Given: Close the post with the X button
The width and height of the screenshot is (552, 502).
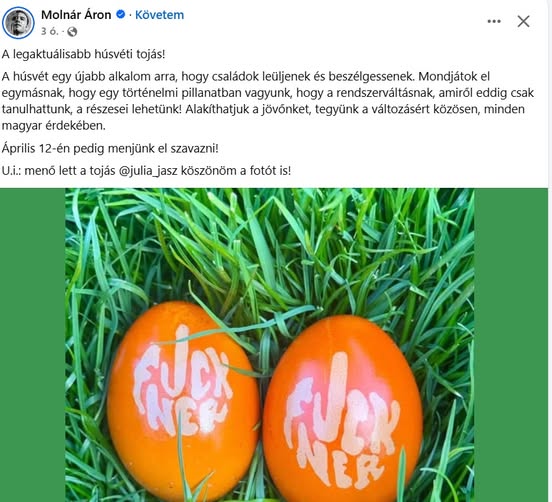Looking at the screenshot, I should pos(523,21).
